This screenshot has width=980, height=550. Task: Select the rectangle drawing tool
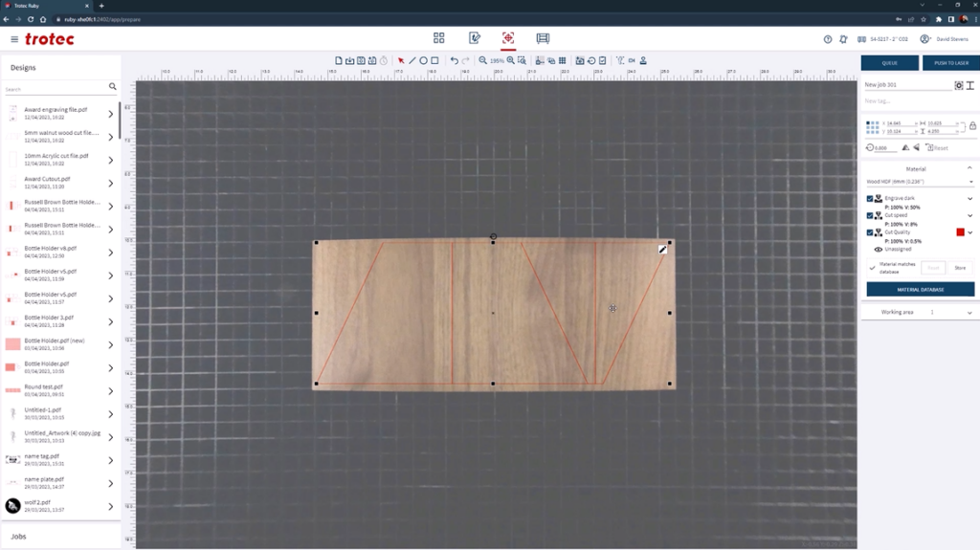tap(435, 60)
